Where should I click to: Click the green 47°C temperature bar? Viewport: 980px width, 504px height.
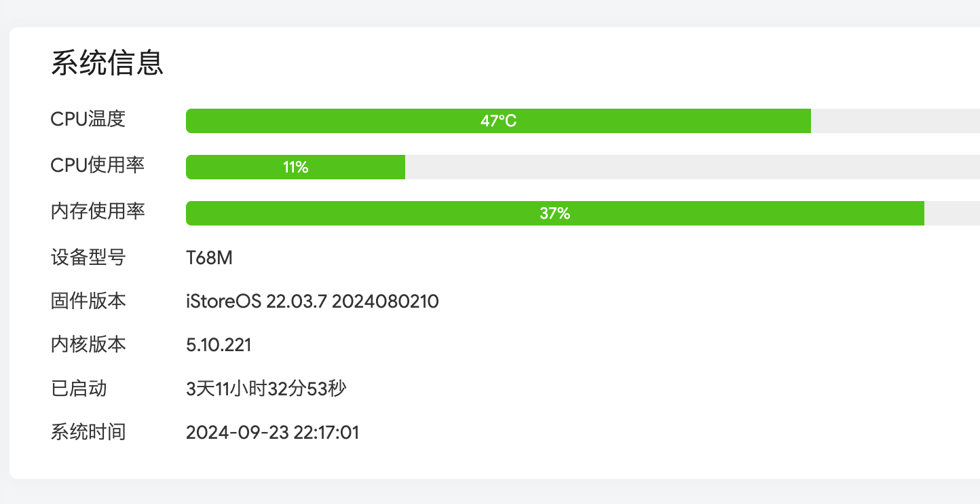[498, 121]
